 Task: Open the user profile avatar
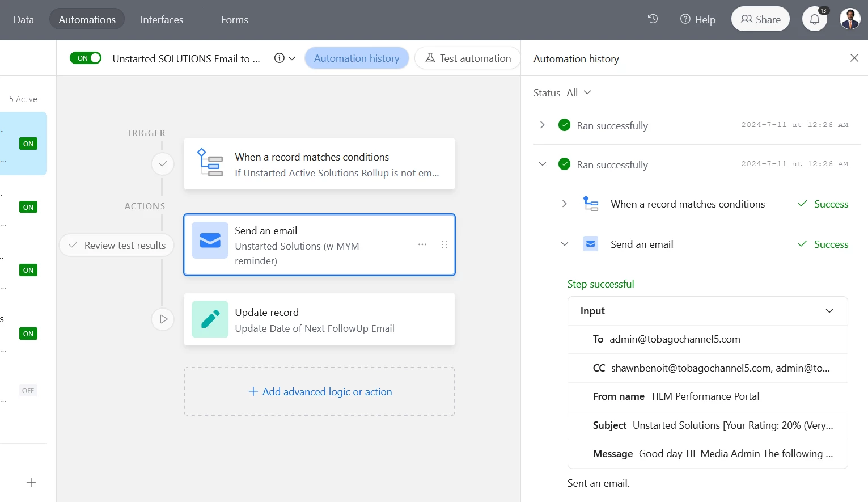[850, 19]
